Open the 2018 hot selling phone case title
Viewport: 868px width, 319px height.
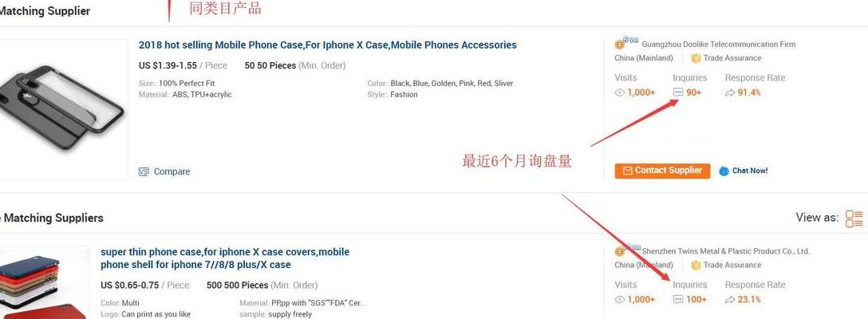328,45
